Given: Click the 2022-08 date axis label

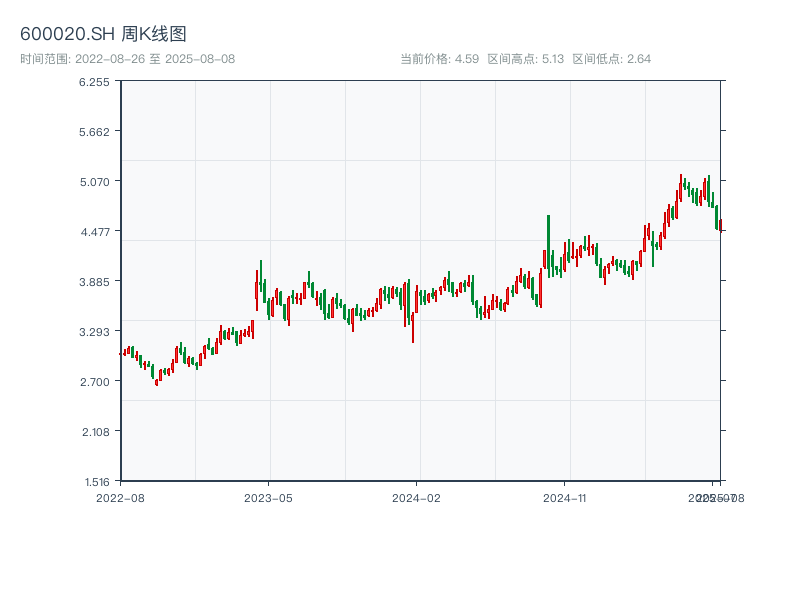Looking at the screenshot, I should tap(120, 497).
